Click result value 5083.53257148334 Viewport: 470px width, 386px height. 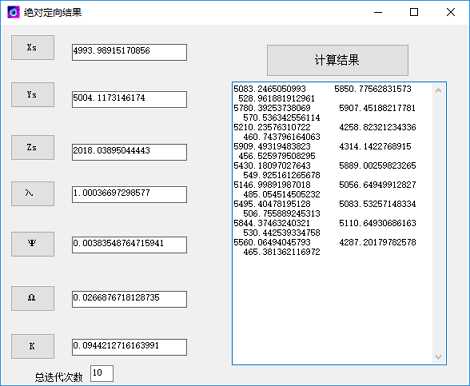pos(378,204)
